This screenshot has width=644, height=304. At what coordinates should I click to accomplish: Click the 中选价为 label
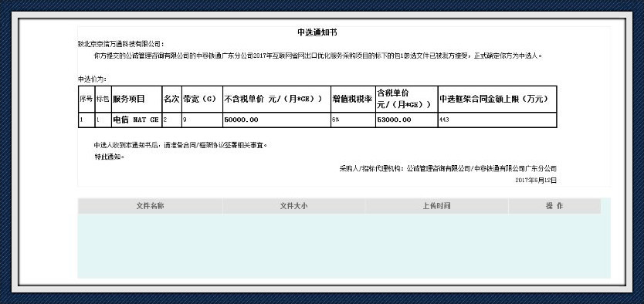(92, 79)
